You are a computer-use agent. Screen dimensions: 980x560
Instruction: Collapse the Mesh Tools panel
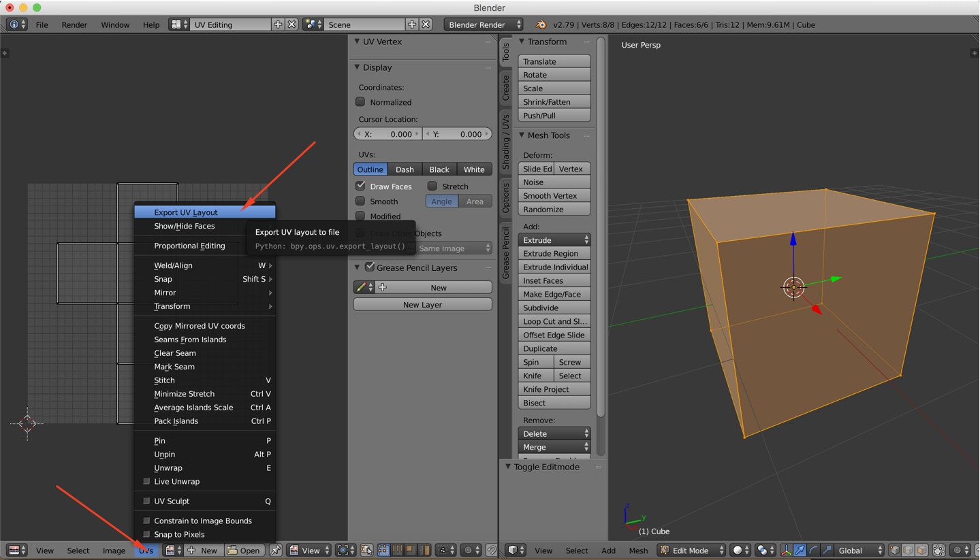click(522, 135)
